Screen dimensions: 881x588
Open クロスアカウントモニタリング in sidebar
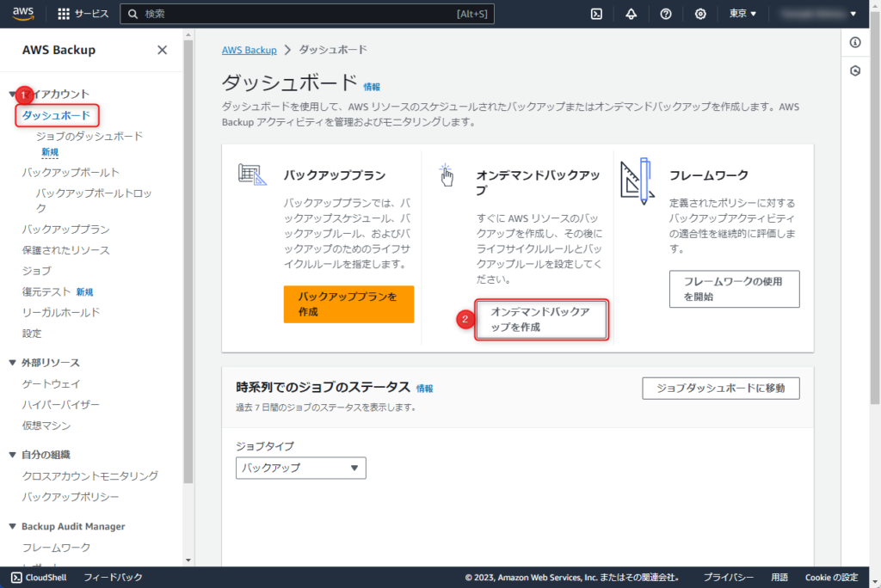89,475
